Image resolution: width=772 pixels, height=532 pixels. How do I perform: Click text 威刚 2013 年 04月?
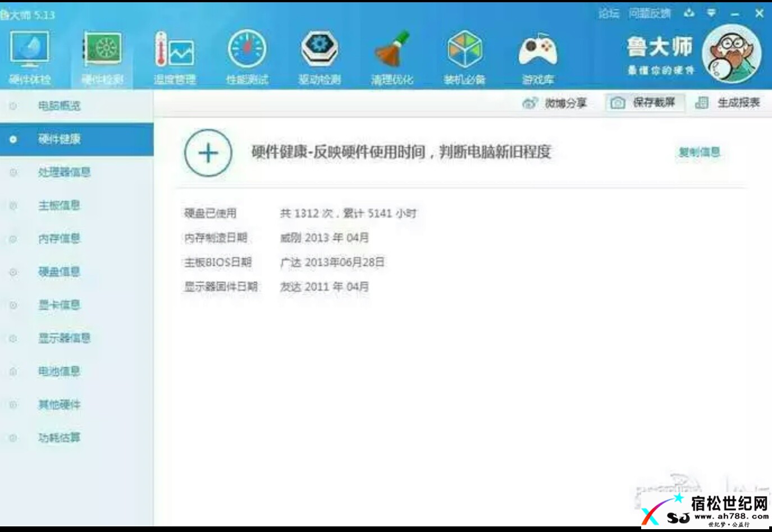tap(325, 238)
